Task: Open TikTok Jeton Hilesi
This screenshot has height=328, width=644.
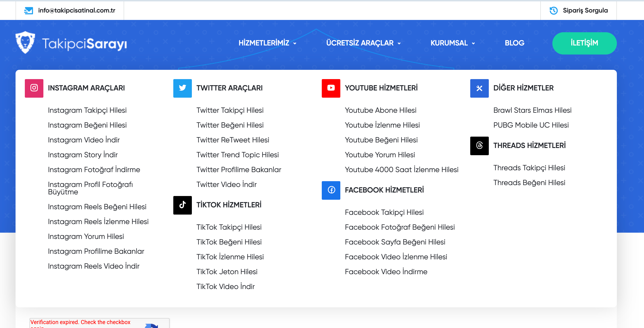Action: [227, 272]
